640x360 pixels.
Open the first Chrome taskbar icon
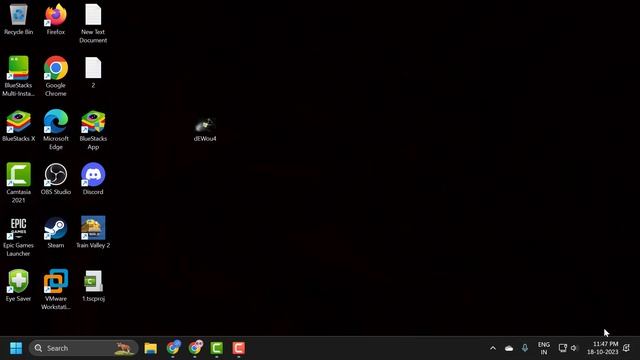[x=173, y=348]
